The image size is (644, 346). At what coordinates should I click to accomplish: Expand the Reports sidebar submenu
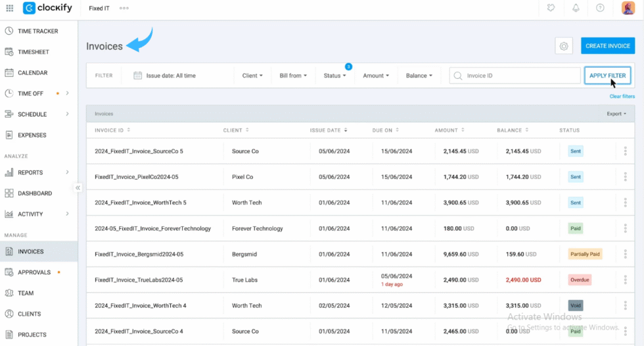point(67,172)
